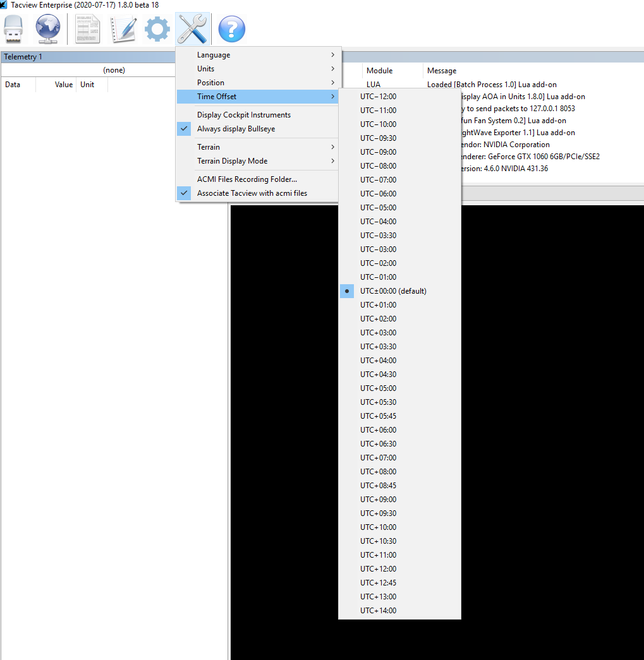Open Terrain Display Mode submenu
The height and width of the screenshot is (660, 644).
coord(257,161)
